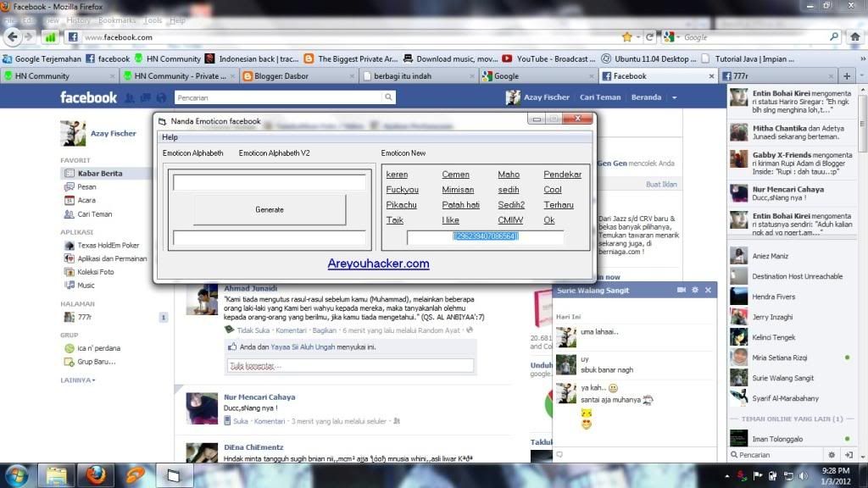This screenshot has height=488, width=868.
Task: Open HN Community bookmark
Action: pyautogui.click(x=168, y=58)
